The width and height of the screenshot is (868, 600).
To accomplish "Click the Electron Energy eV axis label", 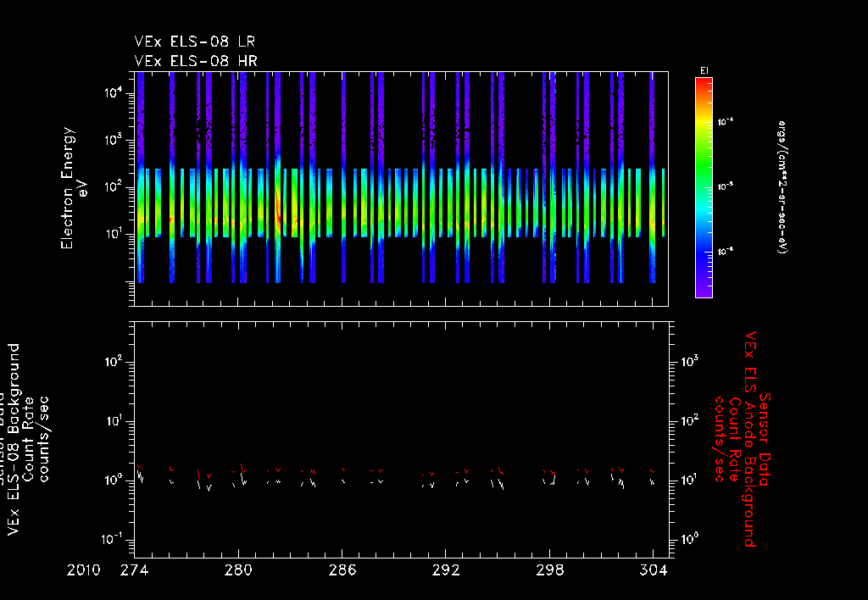I will (75, 188).
